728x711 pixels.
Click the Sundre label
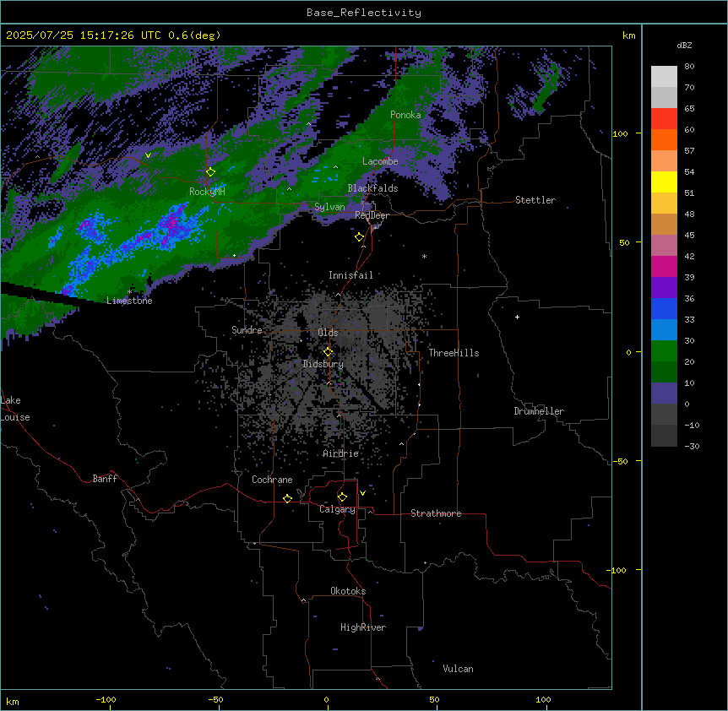click(x=247, y=330)
